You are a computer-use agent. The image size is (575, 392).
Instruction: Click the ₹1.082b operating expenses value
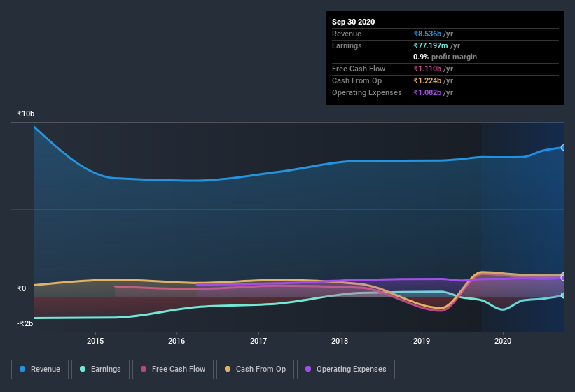427,92
